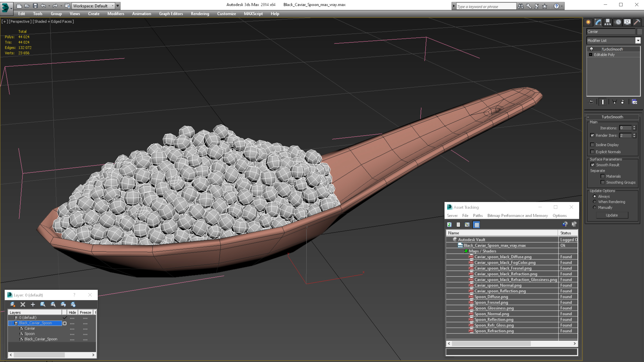
Task: Click Create New Layer icon in Layer dialog
Action: click(x=13, y=304)
